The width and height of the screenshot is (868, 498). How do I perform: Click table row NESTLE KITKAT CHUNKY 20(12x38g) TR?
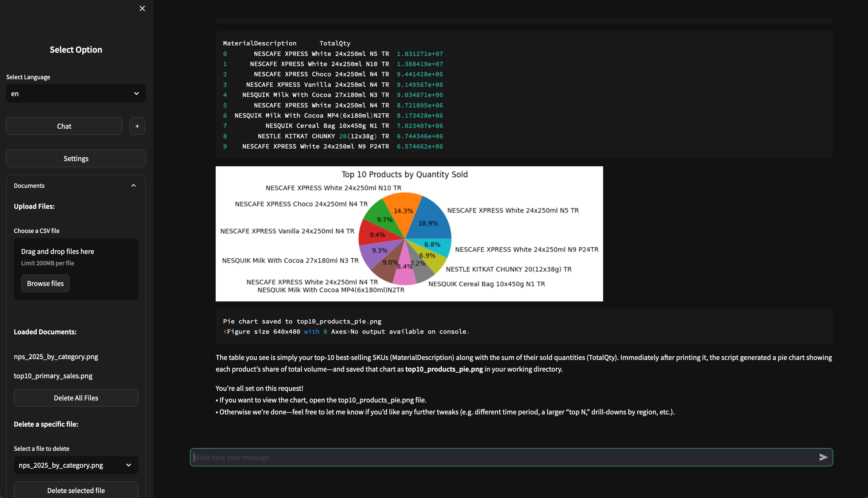(333, 136)
